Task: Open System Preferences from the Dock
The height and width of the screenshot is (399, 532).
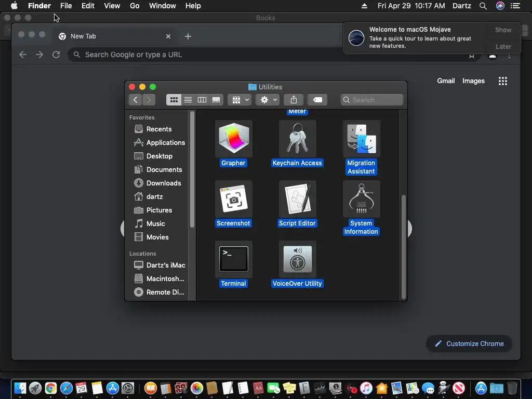Action: (128, 388)
